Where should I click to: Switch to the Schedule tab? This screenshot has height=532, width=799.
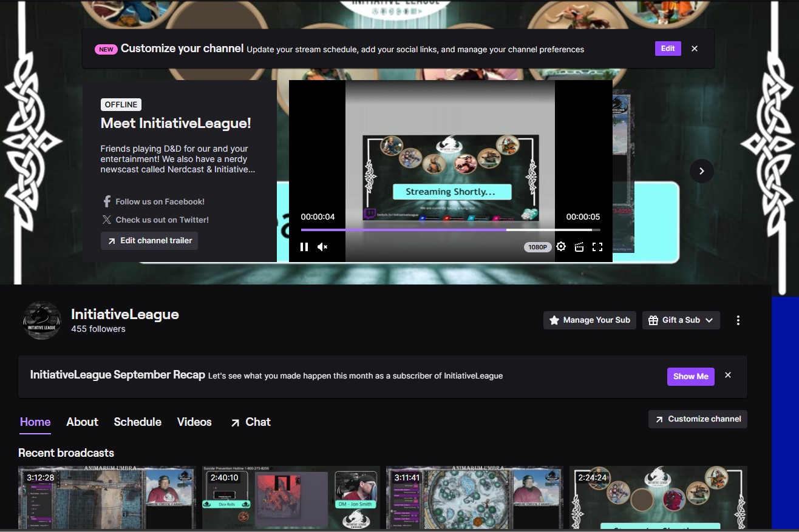point(138,422)
